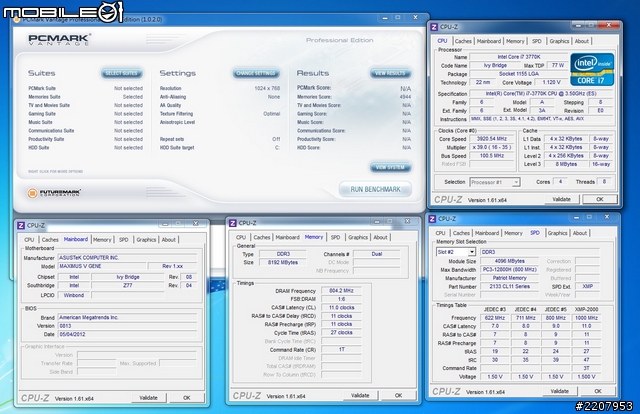Click the Run Benchmark button in PCMark
The width and height of the screenshot is (640, 414).
375,189
